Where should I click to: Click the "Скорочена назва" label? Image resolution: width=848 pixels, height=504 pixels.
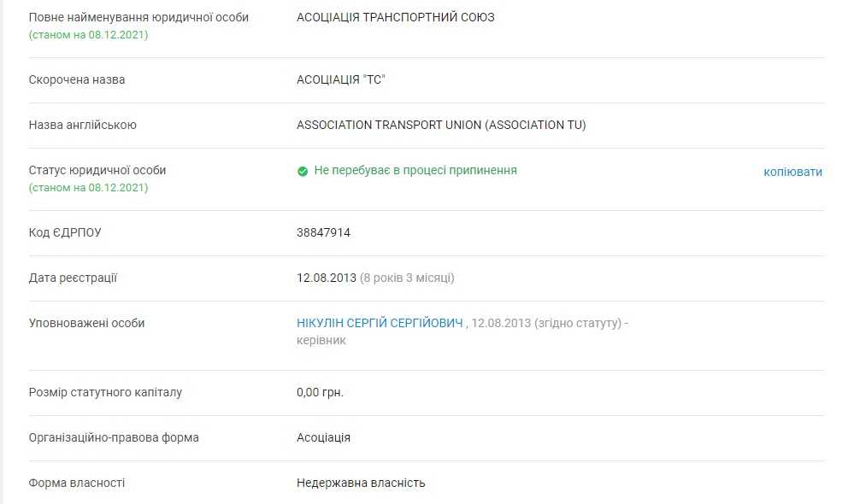click(77, 79)
